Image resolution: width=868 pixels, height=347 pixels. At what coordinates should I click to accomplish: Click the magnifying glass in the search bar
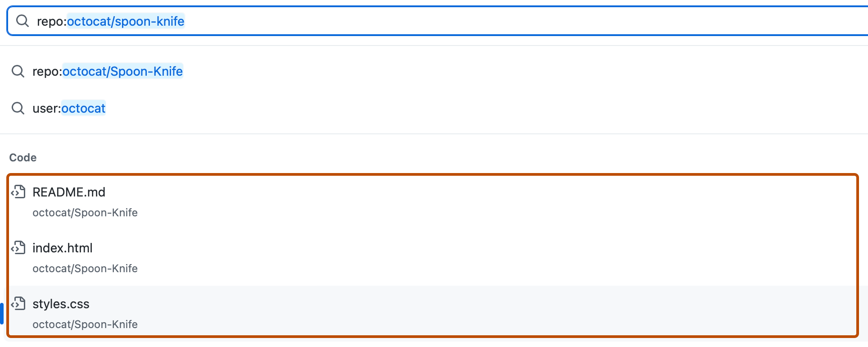click(23, 21)
